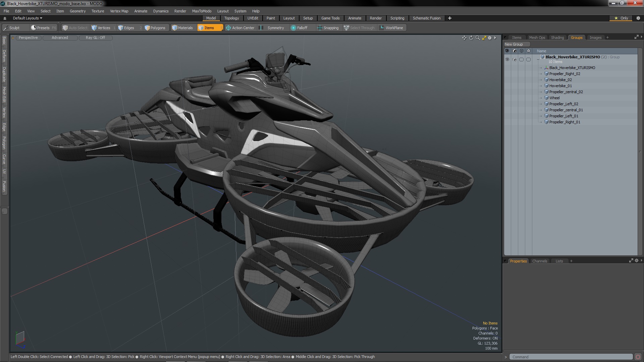The image size is (644, 362).
Task: Toggle visibility eye of Black_Hoverbike_XTURISMO group
Action: [x=507, y=59]
